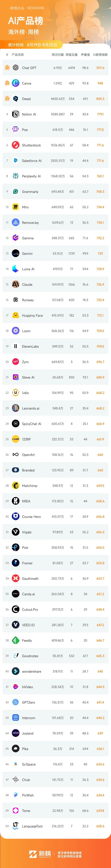Click the AI新榜指数 column header
The height and width of the screenshot is (868, 111).
[100, 55]
